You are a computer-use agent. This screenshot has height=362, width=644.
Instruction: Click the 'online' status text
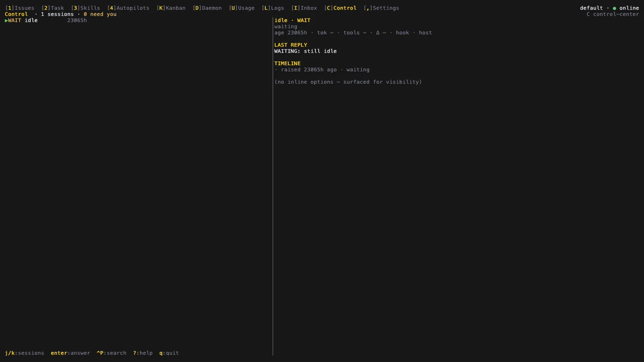coord(629,8)
